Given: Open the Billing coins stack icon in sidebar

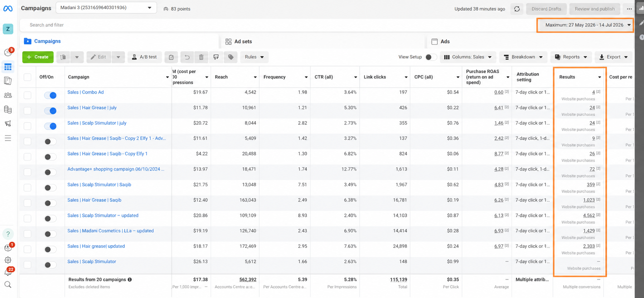Looking at the screenshot, I should click(8, 109).
